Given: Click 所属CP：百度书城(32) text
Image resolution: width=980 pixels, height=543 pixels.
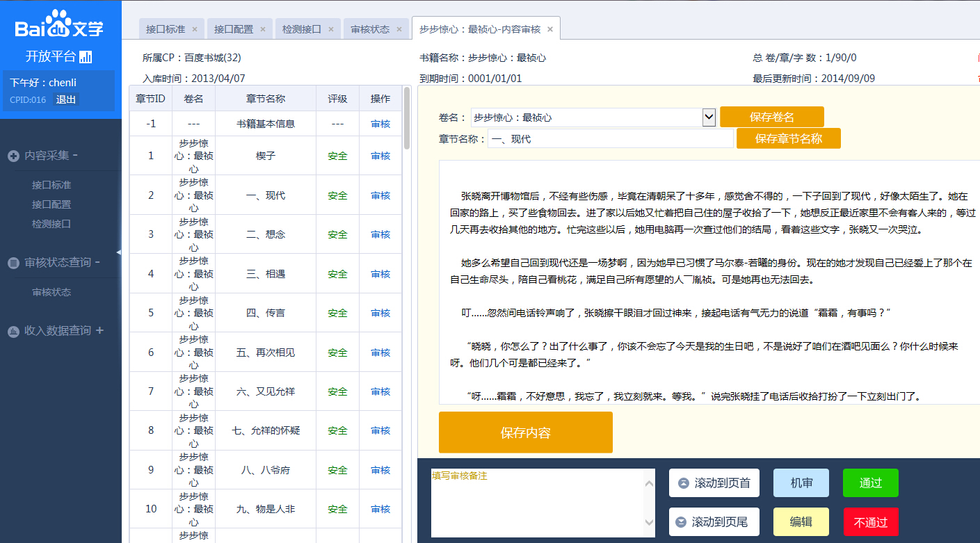Looking at the screenshot, I should pos(192,58).
